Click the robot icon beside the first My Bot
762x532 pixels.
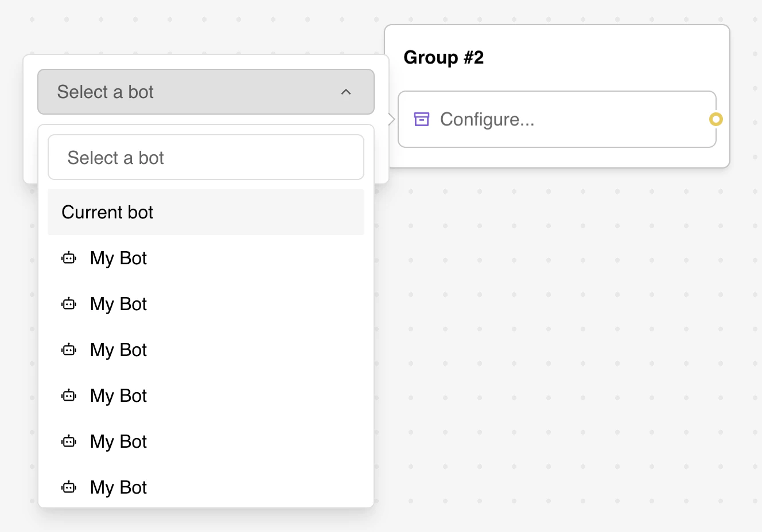(68, 258)
